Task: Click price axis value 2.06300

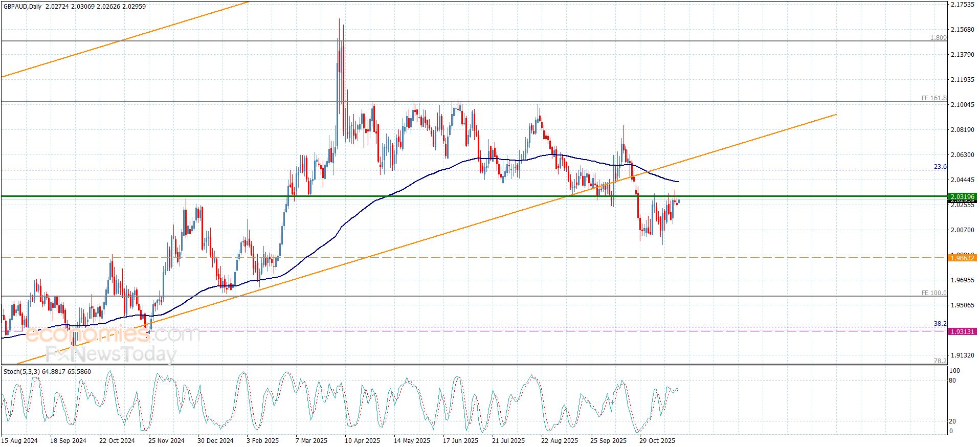Action: click(962, 155)
